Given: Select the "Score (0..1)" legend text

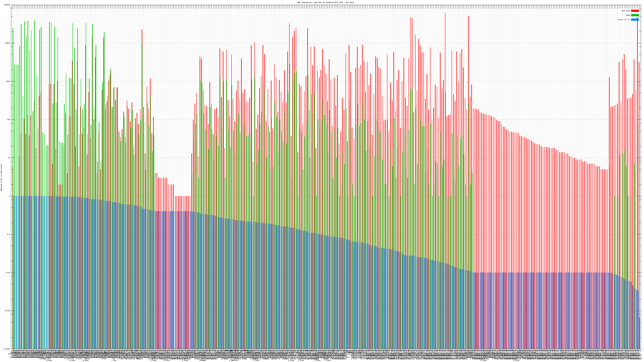Looking at the screenshot, I should 624,20.
